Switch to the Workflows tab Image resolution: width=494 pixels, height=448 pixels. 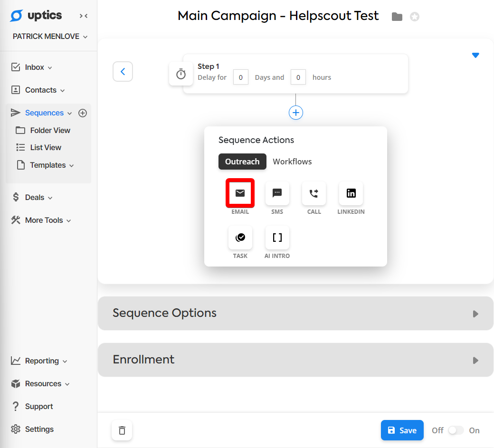point(292,162)
